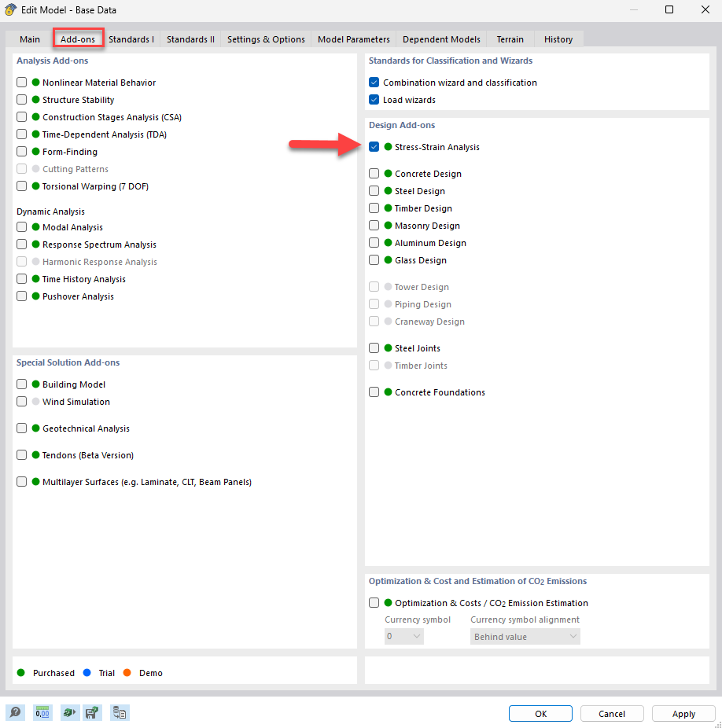Enable Response Spectrum Analysis
722x728 pixels.
(22, 245)
